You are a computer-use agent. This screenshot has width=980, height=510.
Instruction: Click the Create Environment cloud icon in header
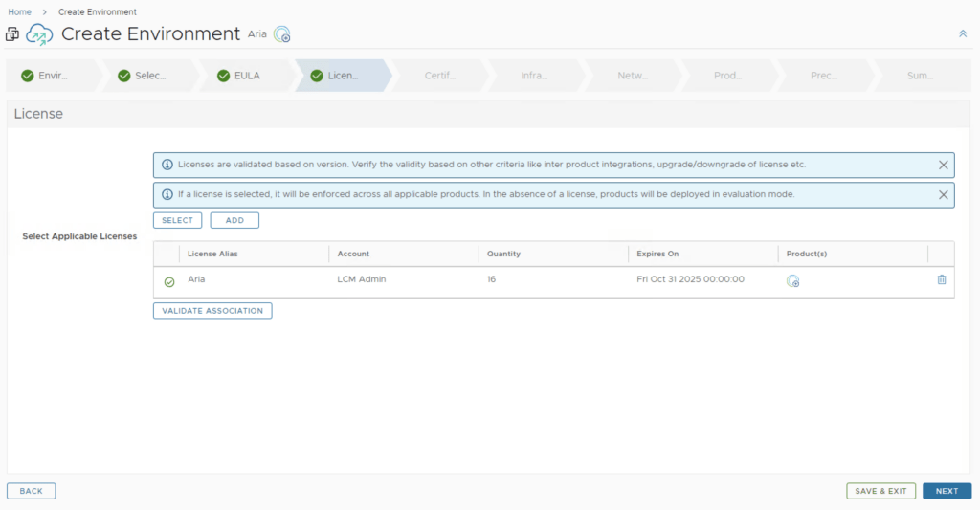pos(39,34)
